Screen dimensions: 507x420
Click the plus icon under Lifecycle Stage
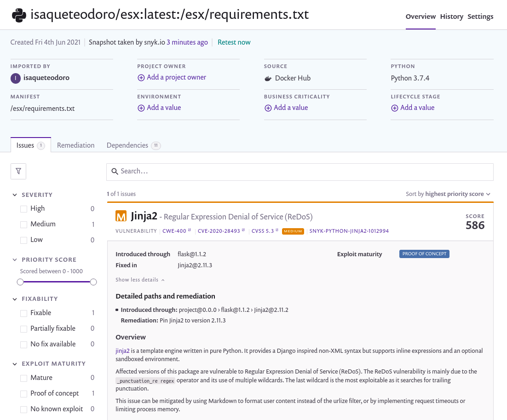[x=394, y=108]
